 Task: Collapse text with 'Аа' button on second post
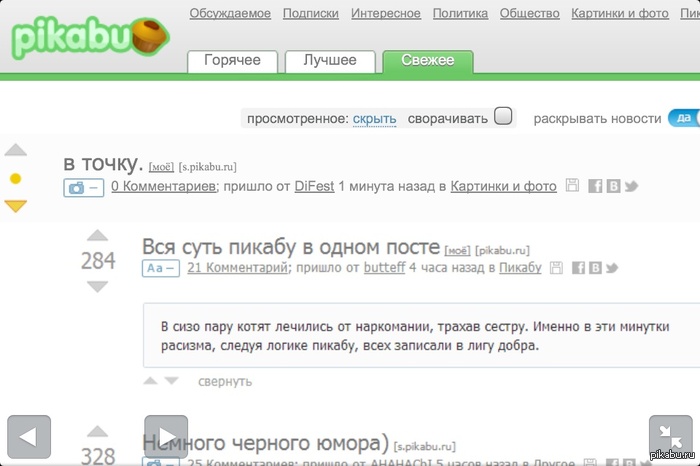coord(161,268)
